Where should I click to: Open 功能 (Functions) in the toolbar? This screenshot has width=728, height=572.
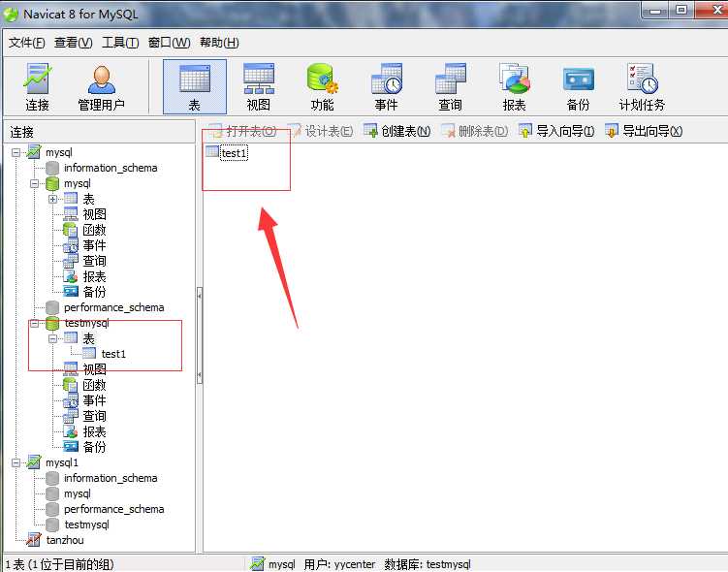pyautogui.click(x=322, y=87)
